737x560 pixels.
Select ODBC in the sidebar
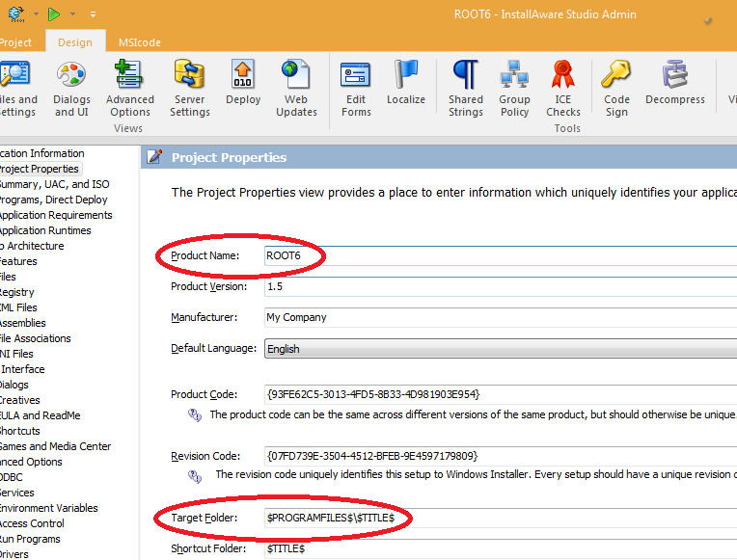coord(12,477)
